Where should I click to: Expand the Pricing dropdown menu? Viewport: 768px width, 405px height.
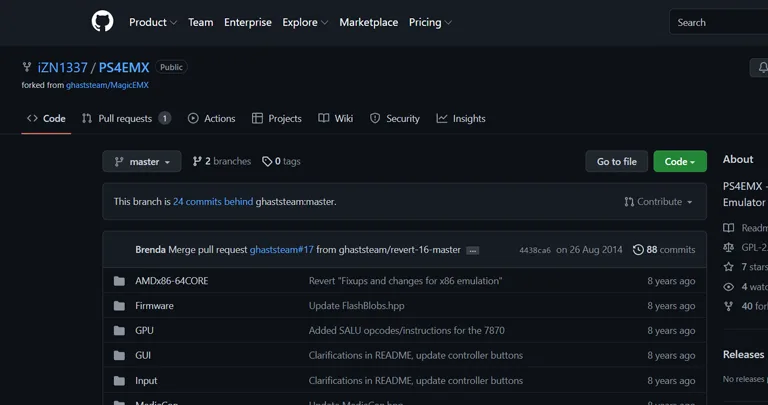pos(431,23)
